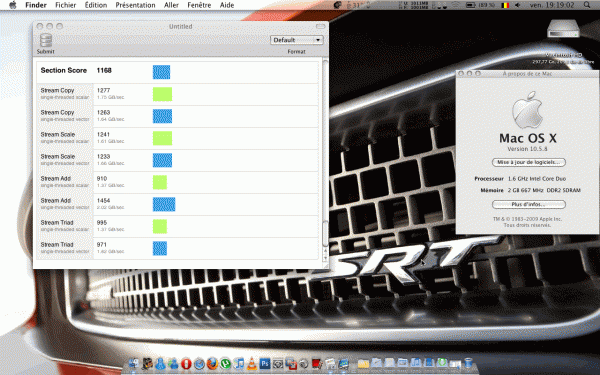Click the green bar for Stream Copy 1277
The image size is (600, 375).
pos(163,94)
